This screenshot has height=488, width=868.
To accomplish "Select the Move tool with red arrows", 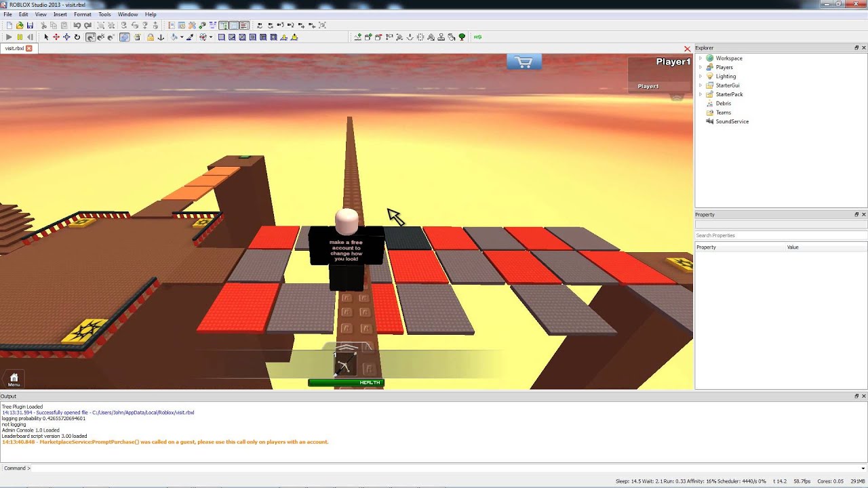I will click(56, 37).
